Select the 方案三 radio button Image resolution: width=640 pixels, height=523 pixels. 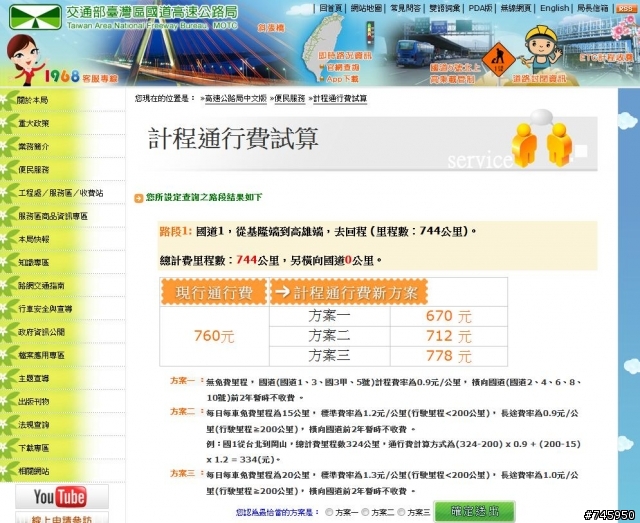point(401,512)
